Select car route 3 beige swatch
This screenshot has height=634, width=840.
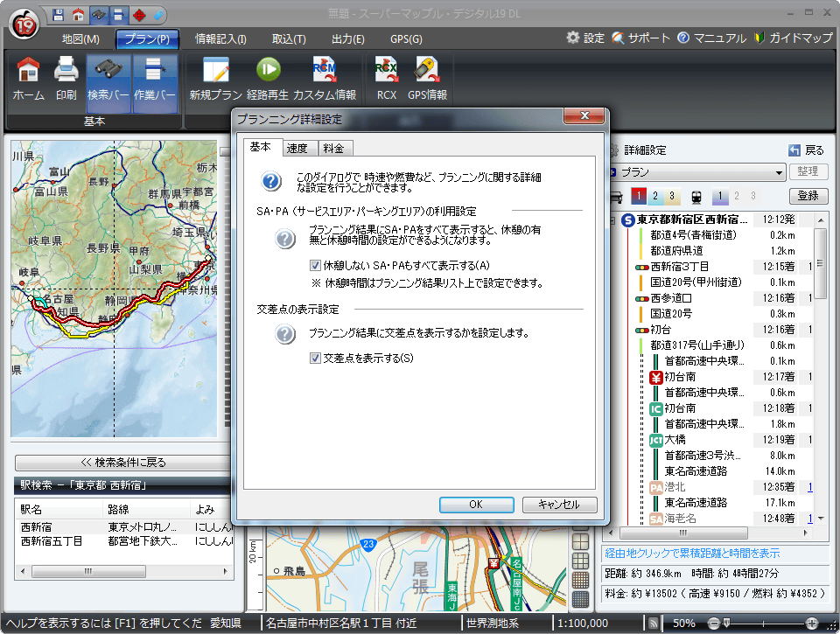pos(672,197)
